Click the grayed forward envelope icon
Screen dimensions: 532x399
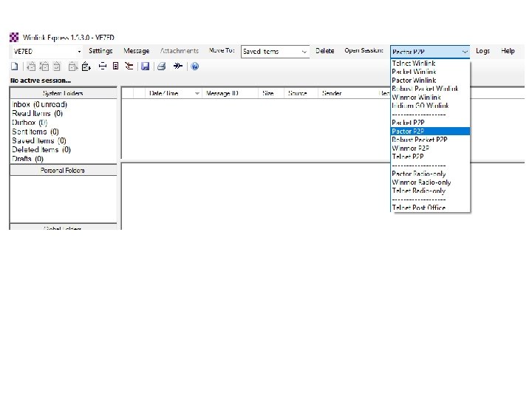pos(72,66)
